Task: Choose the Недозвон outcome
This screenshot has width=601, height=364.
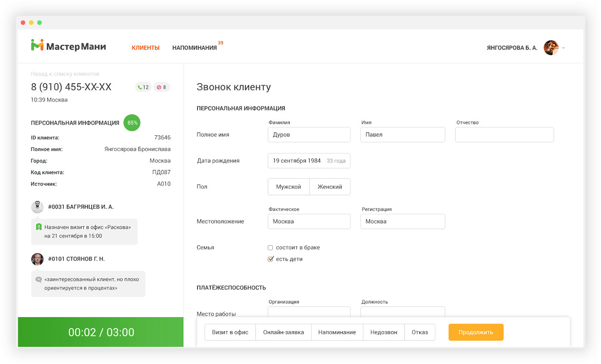Action: pos(384,332)
